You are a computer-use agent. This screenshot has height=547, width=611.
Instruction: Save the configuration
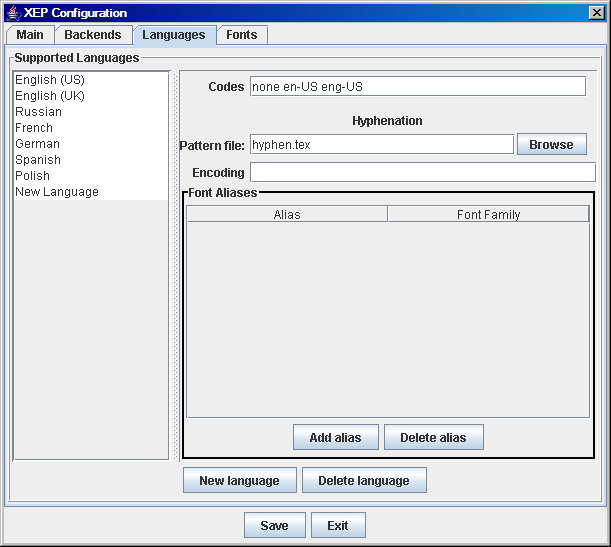point(275,525)
